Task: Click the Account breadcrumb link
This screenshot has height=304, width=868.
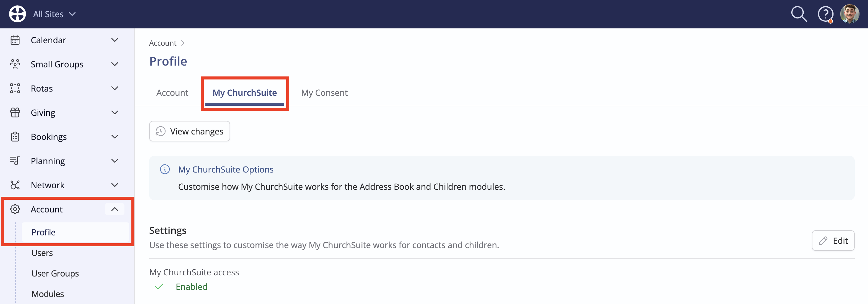Action: pyautogui.click(x=163, y=43)
